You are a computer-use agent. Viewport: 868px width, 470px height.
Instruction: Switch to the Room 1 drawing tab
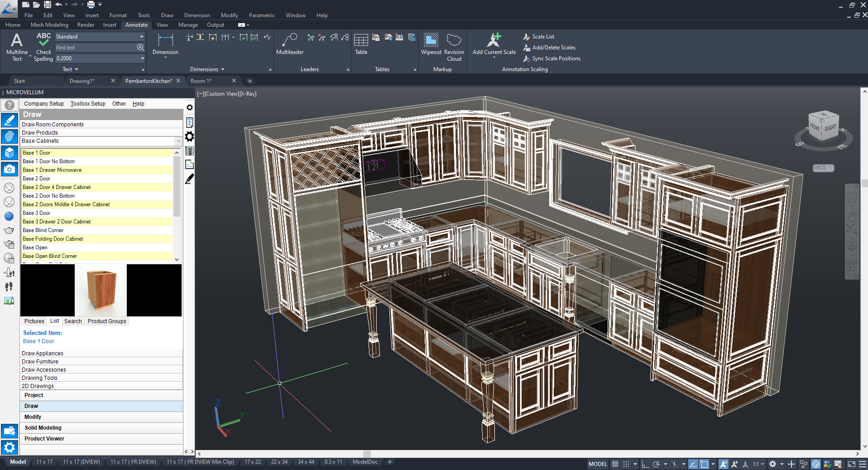(x=201, y=81)
